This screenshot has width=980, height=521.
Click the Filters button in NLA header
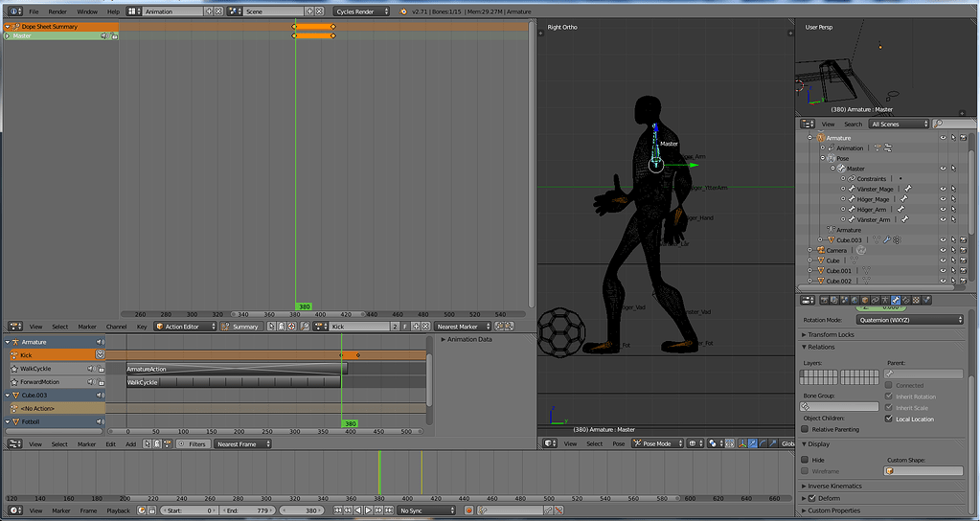(192, 444)
